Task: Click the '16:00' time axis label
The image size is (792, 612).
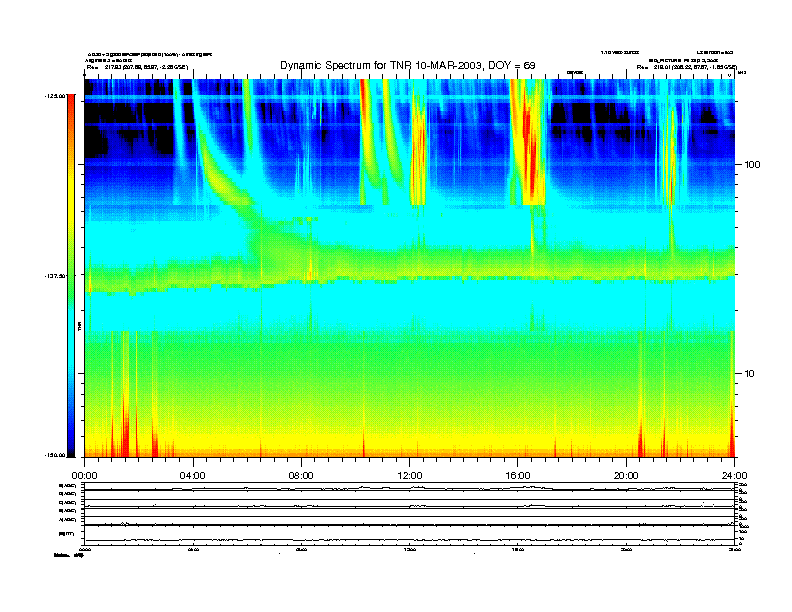Action: click(x=518, y=476)
